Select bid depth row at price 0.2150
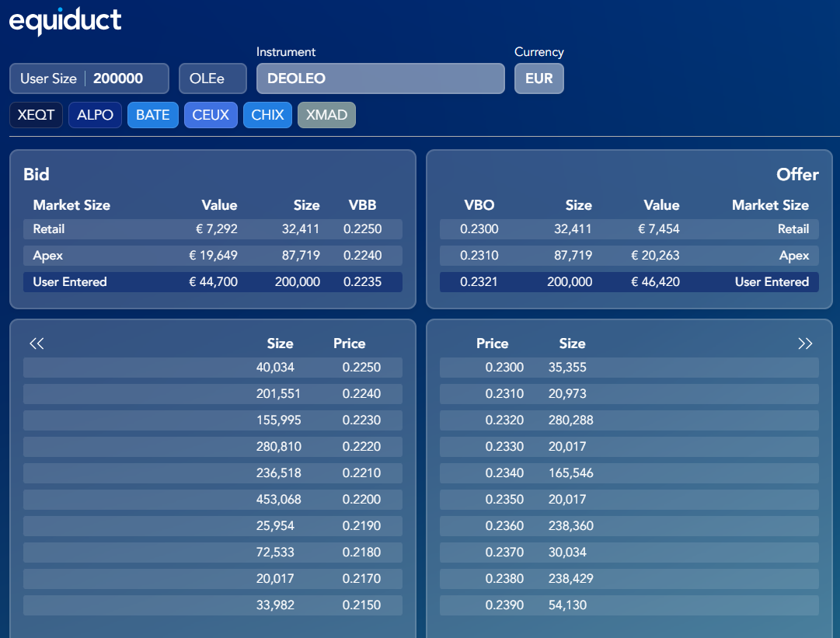Viewport: 840px width, 638px height. pos(213,605)
